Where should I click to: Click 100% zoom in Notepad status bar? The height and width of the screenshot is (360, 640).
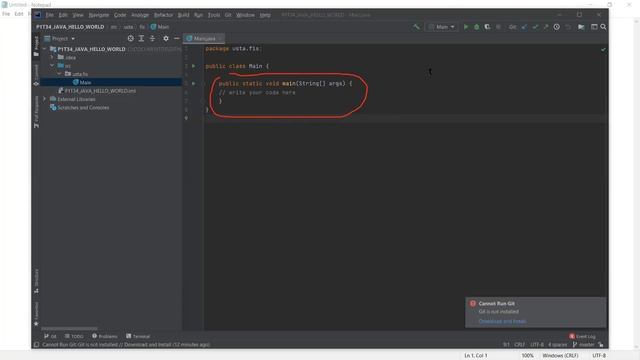[527, 356]
